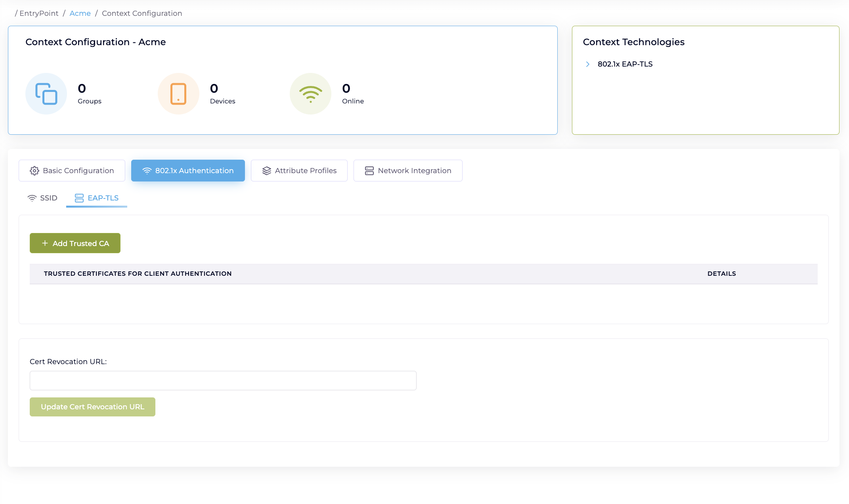This screenshot has height=504, width=849.
Task: Click the Update Cert Revocation URL button
Action: coord(92,407)
